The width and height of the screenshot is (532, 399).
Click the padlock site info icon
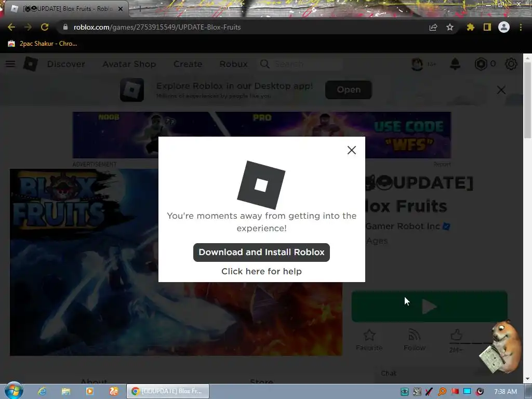click(65, 27)
